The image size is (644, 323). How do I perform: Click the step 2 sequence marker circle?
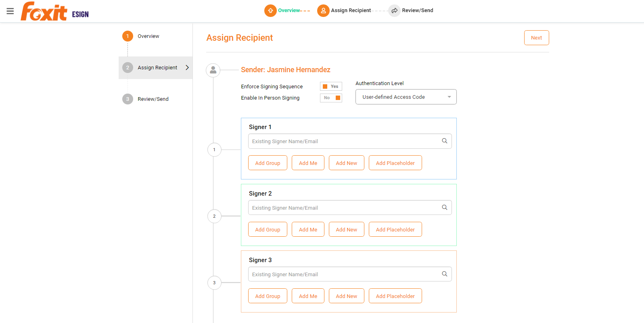(214, 216)
